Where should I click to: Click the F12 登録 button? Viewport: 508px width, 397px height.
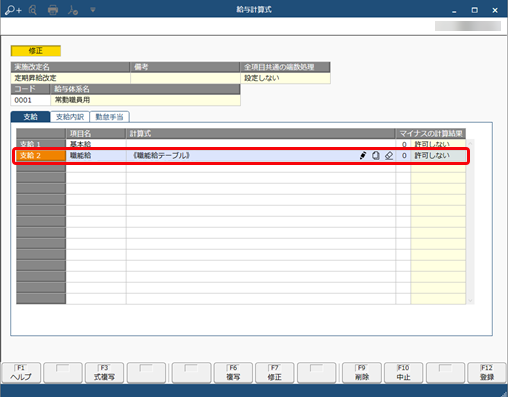[x=487, y=373]
